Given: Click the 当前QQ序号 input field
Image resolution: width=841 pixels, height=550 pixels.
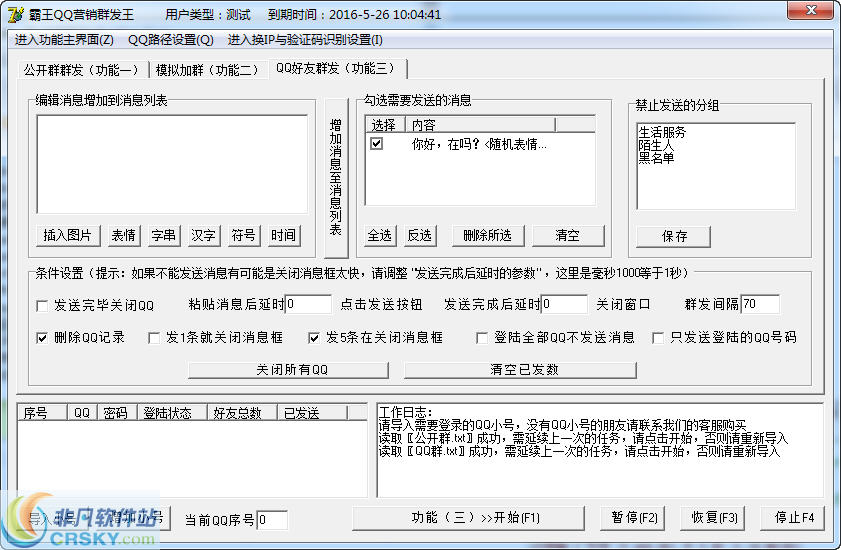Looking at the screenshot, I should tap(272, 519).
